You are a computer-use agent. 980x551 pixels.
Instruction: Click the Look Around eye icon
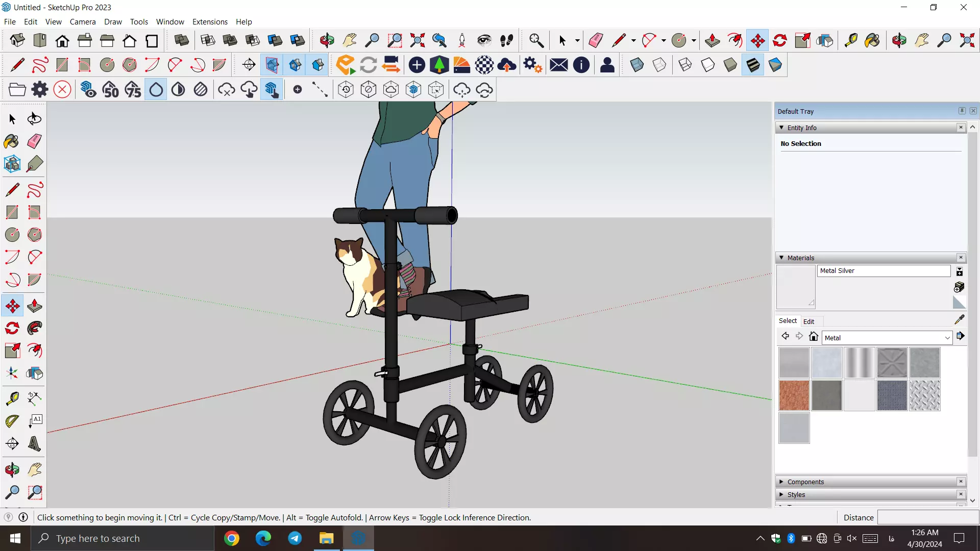[484, 40]
